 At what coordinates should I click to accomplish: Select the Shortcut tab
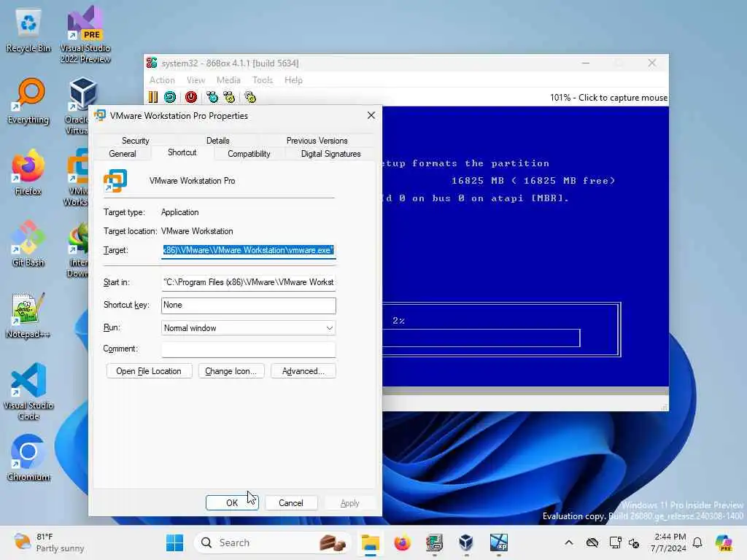coord(182,152)
